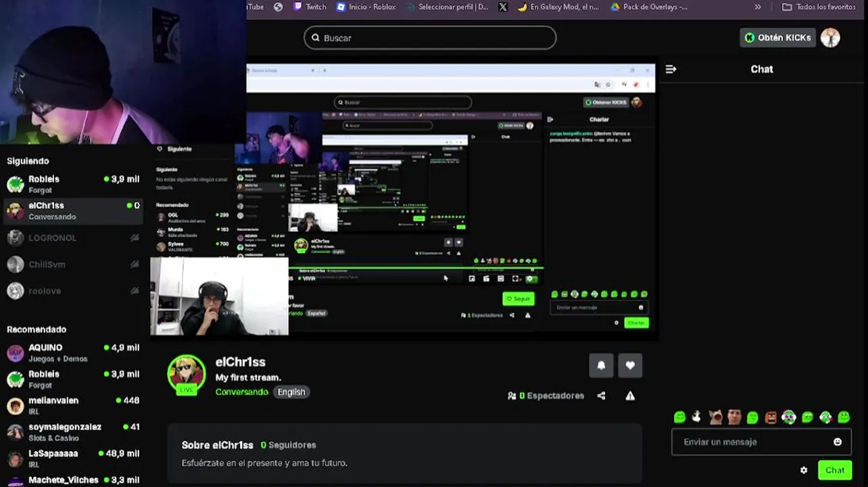Open the En Galaxy Mod bookmark

coord(558,7)
